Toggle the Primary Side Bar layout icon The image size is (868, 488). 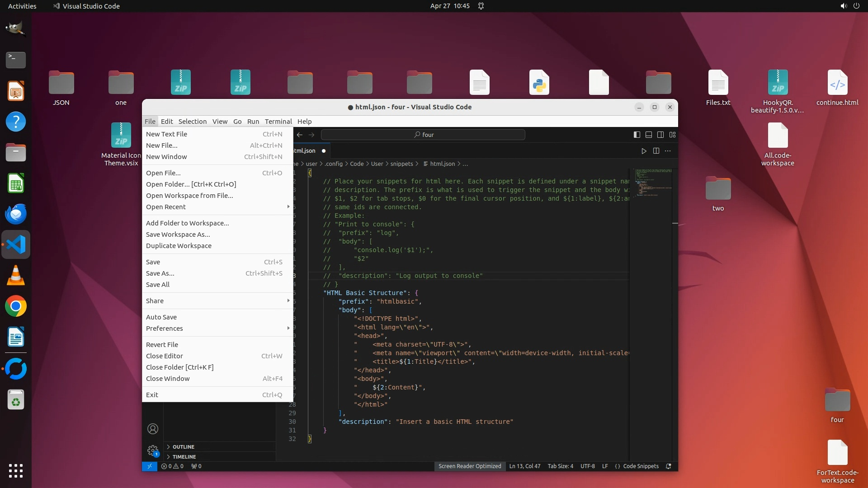[x=637, y=135]
